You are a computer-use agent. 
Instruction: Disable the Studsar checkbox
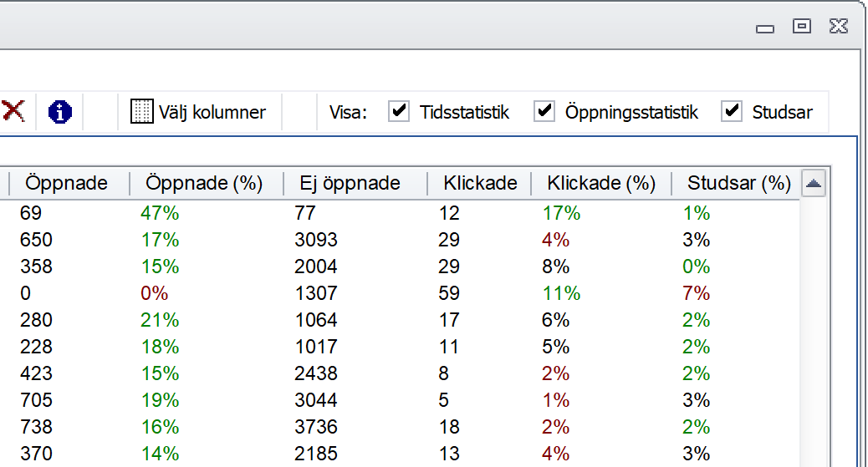tap(731, 111)
